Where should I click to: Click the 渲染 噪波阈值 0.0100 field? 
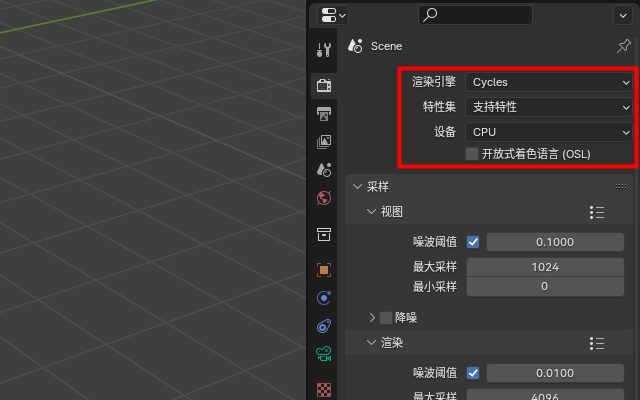click(555, 373)
